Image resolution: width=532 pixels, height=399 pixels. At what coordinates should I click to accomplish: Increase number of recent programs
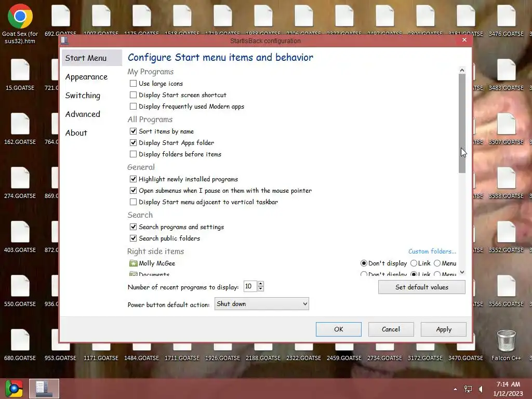click(261, 284)
